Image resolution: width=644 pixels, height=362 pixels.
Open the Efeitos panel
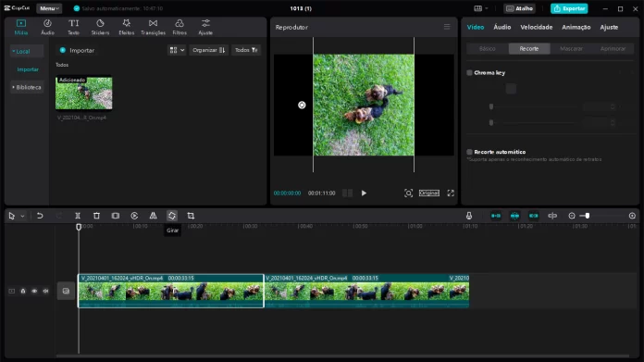(127, 27)
